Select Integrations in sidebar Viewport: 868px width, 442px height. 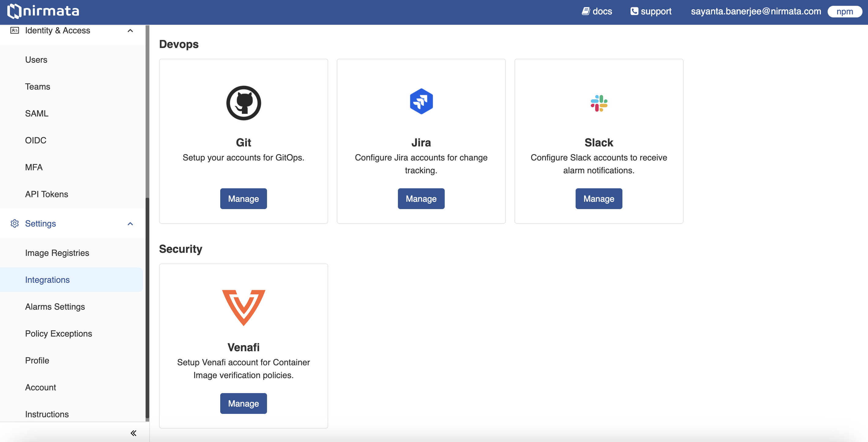tap(72, 280)
